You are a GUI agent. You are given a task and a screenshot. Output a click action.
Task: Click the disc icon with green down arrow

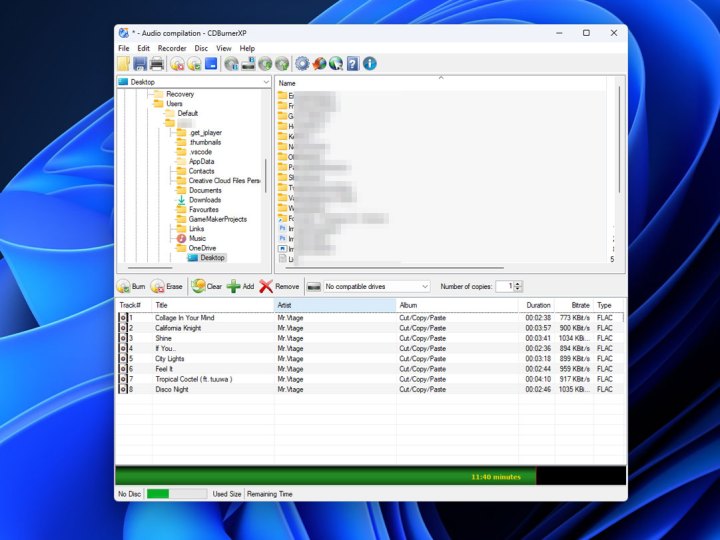[265, 63]
